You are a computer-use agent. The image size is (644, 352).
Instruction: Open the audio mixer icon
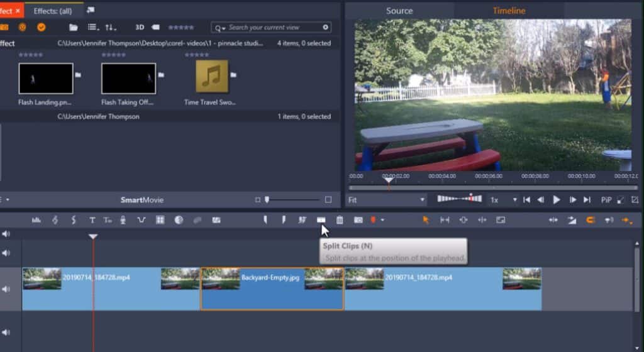(36, 220)
